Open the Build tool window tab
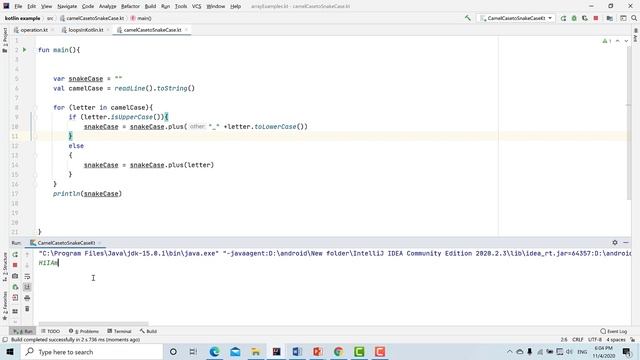This screenshot has width=640, height=360. pos(148,331)
